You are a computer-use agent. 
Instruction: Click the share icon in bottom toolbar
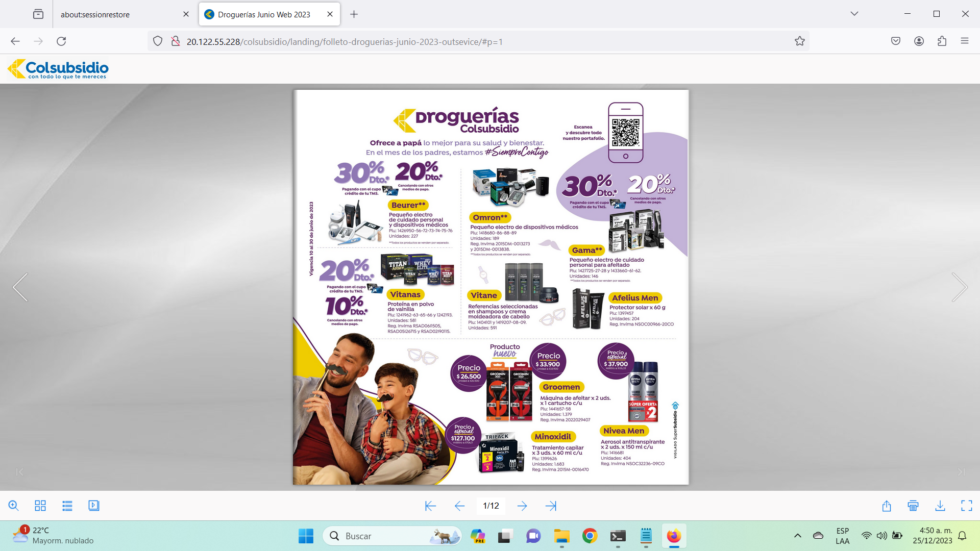pyautogui.click(x=887, y=506)
